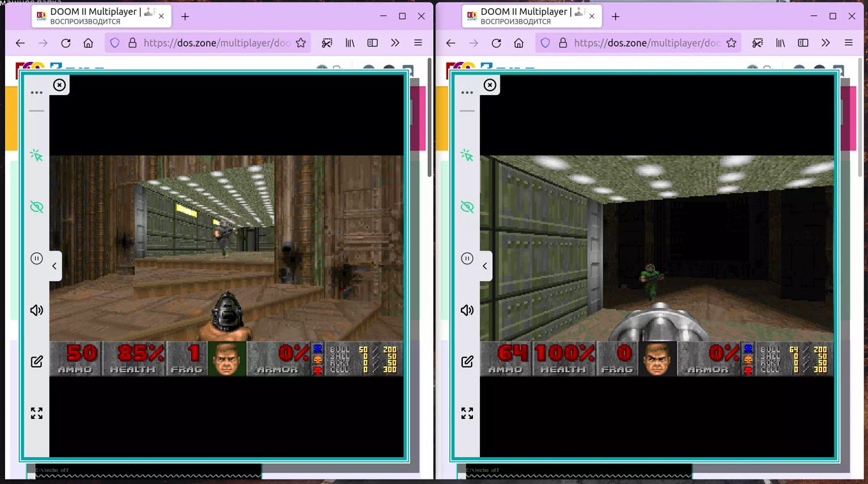The width and height of the screenshot is (868, 484).
Task: Open the Firefox hamburger menu in the right window
Action: coord(848,43)
